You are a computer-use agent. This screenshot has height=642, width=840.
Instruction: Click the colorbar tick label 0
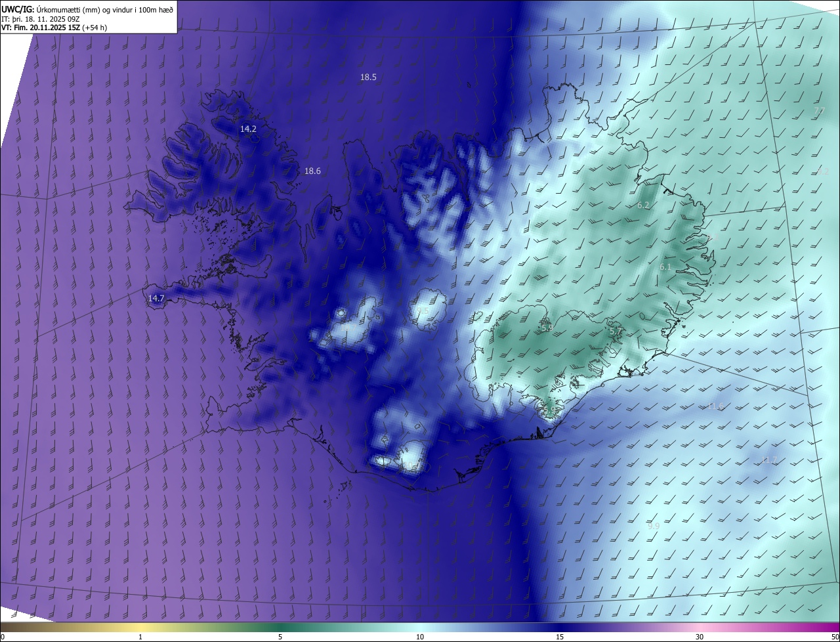pos(3,637)
